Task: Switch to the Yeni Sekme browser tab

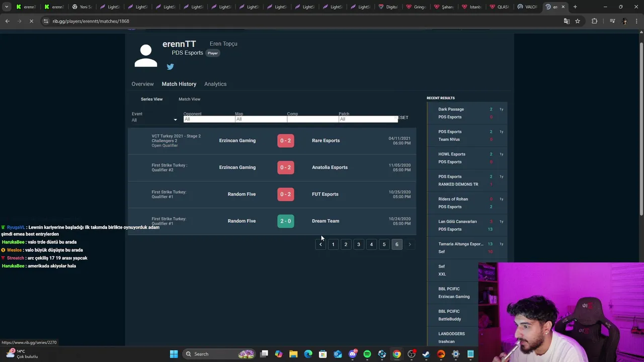Action: click(x=82, y=7)
